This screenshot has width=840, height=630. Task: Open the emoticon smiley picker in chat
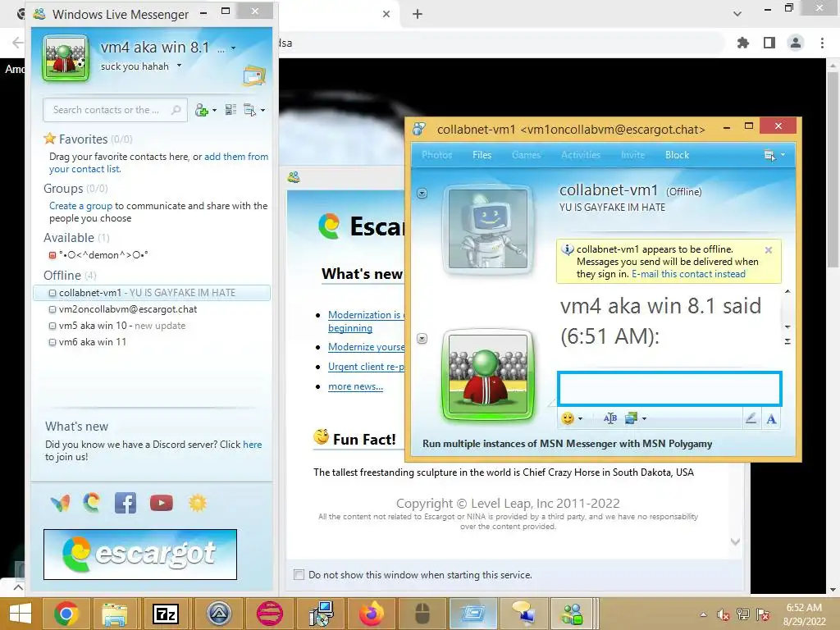(568, 418)
